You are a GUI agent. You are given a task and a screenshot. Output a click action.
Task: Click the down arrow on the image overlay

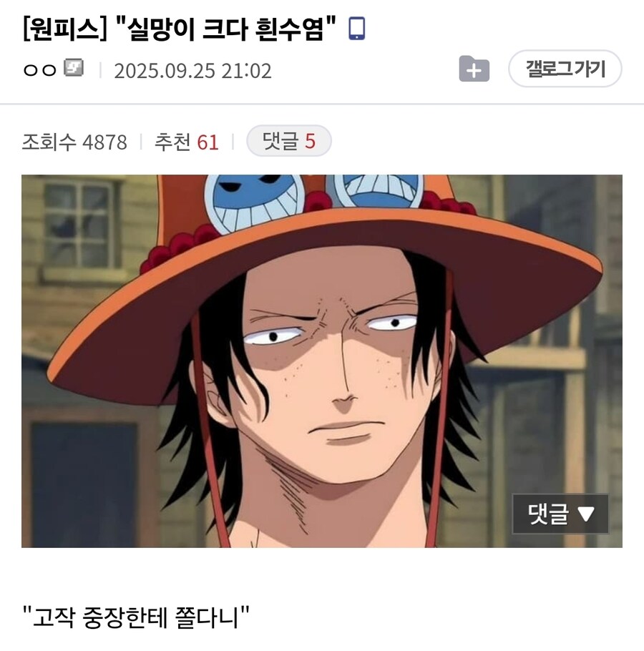pos(586,514)
